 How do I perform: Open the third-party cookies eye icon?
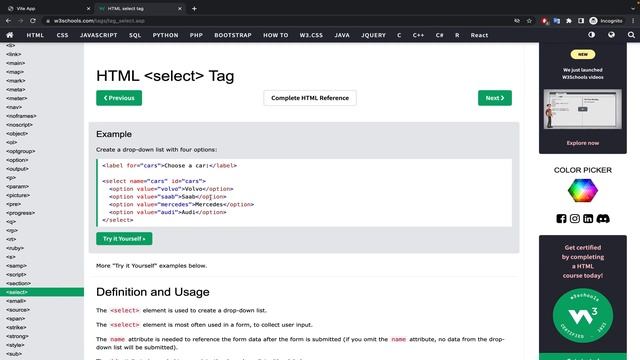517,21
